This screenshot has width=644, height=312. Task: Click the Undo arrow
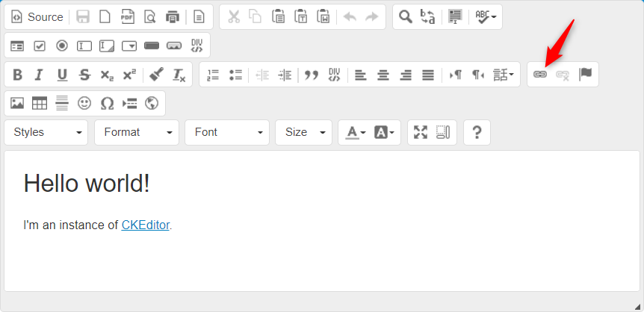tap(350, 17)
